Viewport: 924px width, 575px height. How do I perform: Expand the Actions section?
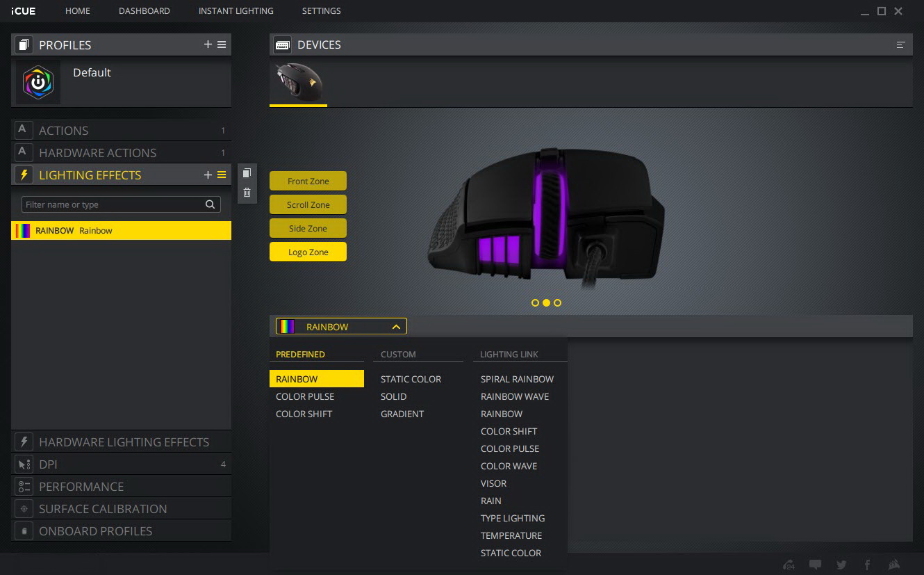tap(122, 130)
